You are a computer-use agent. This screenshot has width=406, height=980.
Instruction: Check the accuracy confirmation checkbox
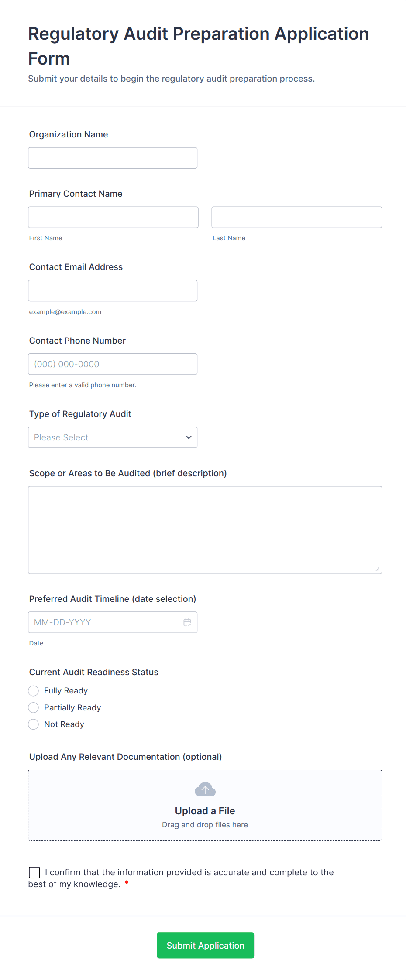pos(34,872)
